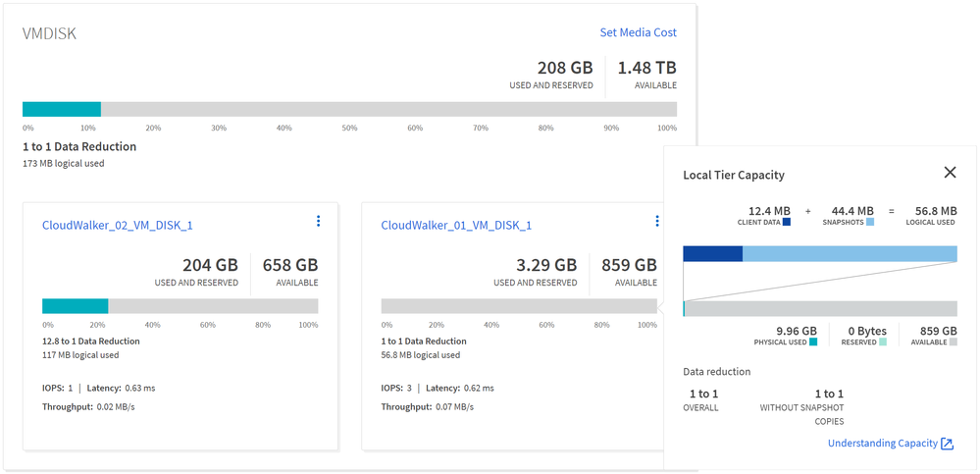Open the CloudWalker_02_VM_DISK_1 kebab menu
This screenshot has width=980, height=474.
pos(318,222)
